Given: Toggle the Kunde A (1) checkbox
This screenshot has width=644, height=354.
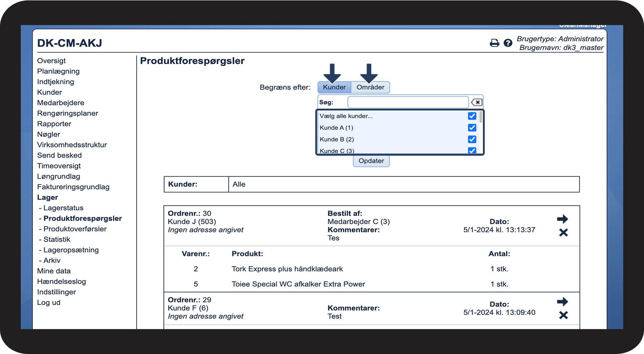Looking at the screenshot, I should pyautogui.click(x=472, y=128).
